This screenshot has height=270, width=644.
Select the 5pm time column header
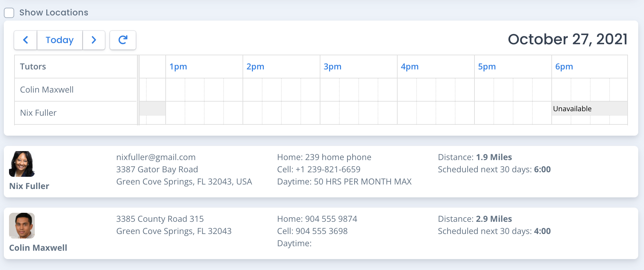pyautogui.click(x=487, y=67)
